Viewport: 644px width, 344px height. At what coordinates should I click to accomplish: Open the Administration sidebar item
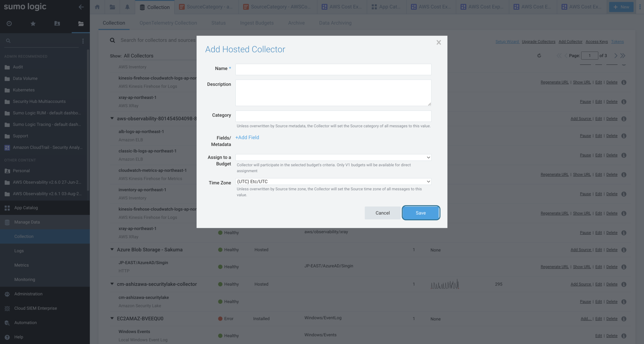pyautogui.click(x=29, y=294)
